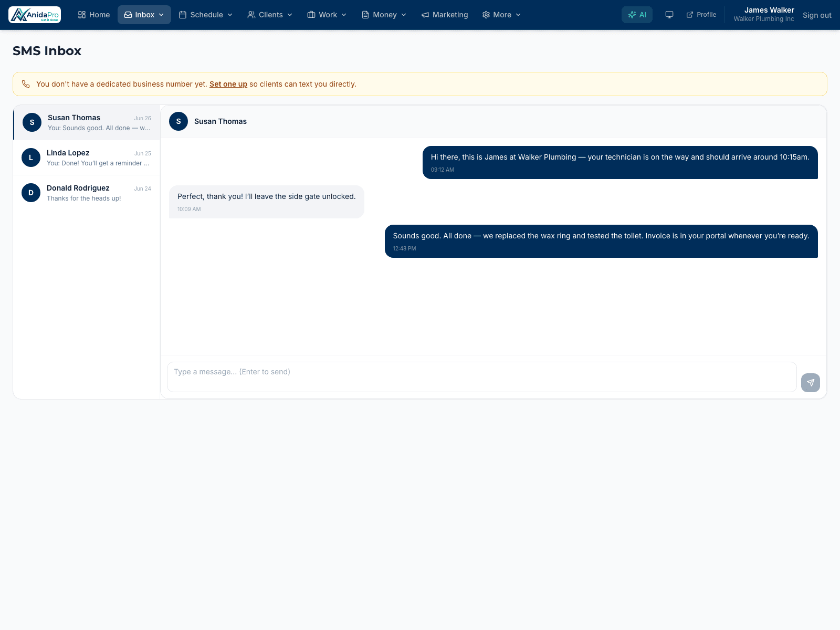This screenshot has height=630, width=840.
Task: Expand the Inbox dropdown chevron
Action: pyautogui.click(x=161, y=15)
